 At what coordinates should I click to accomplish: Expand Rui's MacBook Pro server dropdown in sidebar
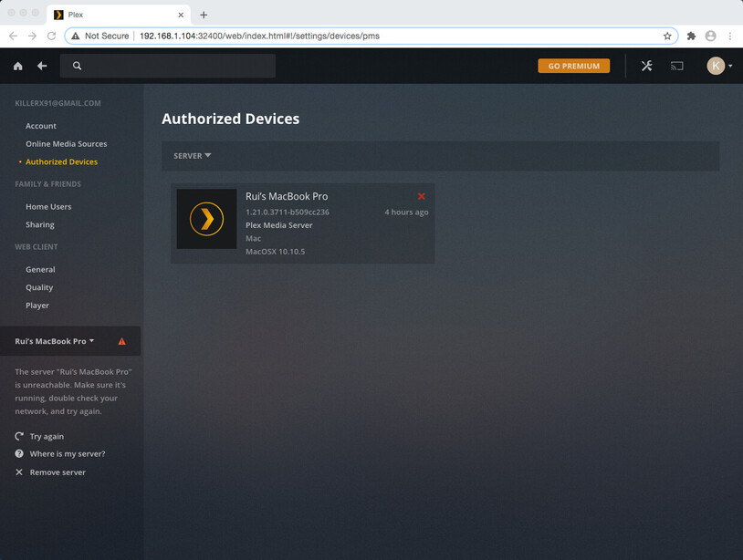(x=55, y=341)
